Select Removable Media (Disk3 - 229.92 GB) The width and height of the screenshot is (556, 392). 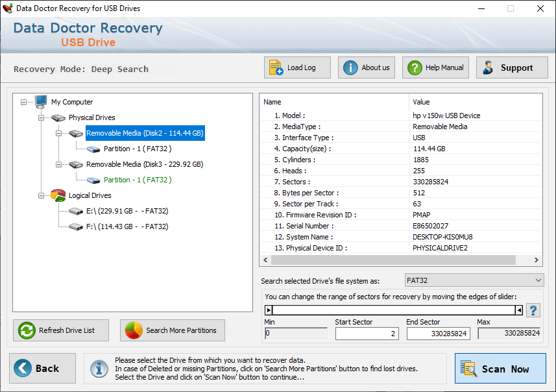[x=145, y=164]
